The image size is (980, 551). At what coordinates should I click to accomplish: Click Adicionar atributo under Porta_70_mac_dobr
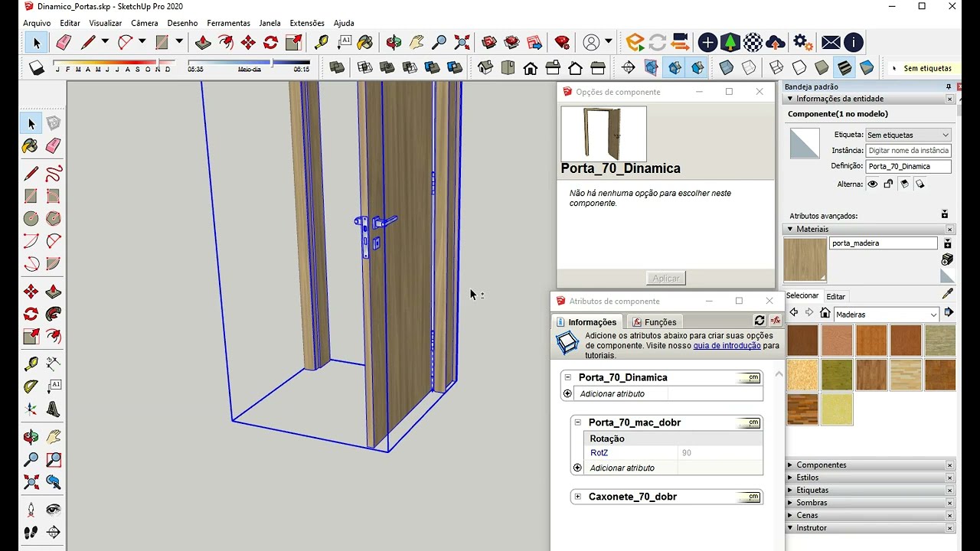pos(622,468)
